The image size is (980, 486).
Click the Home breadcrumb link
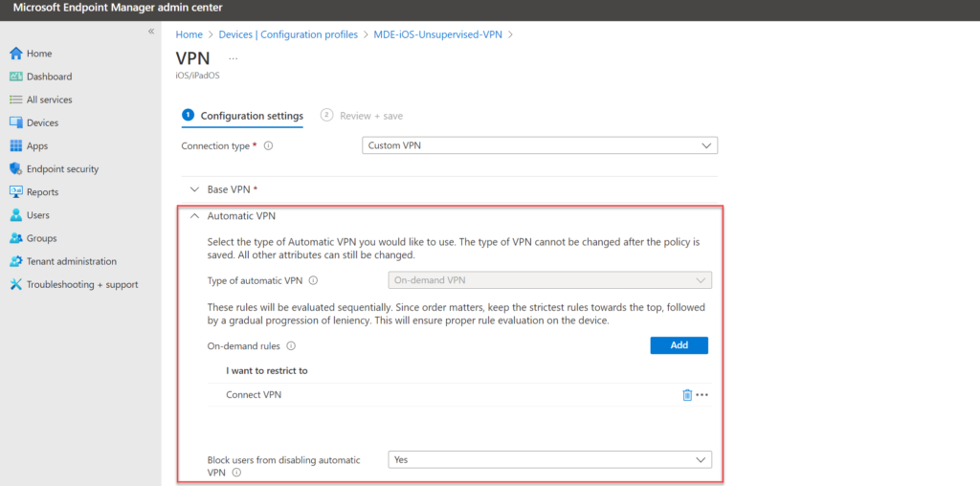[189, 35]
